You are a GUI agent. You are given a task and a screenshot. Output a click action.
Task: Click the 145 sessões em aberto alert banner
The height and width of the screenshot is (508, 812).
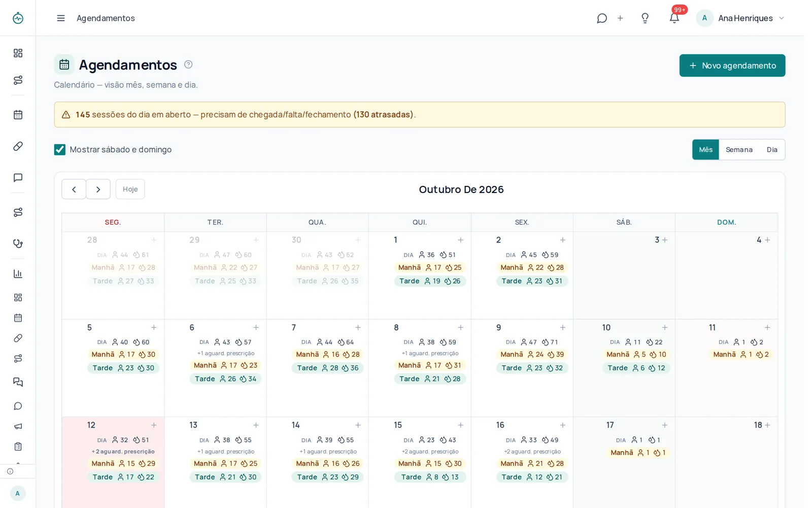tap(420, 115)
